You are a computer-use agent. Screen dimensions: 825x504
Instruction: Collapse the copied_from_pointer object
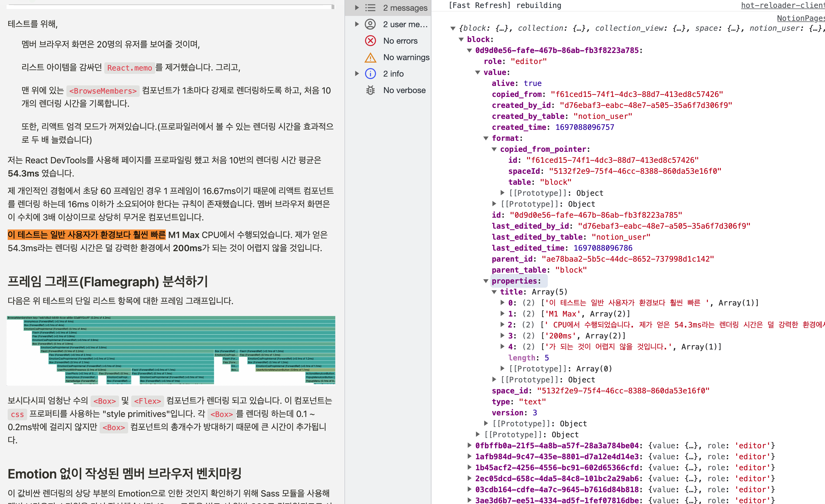click(494, 149)
